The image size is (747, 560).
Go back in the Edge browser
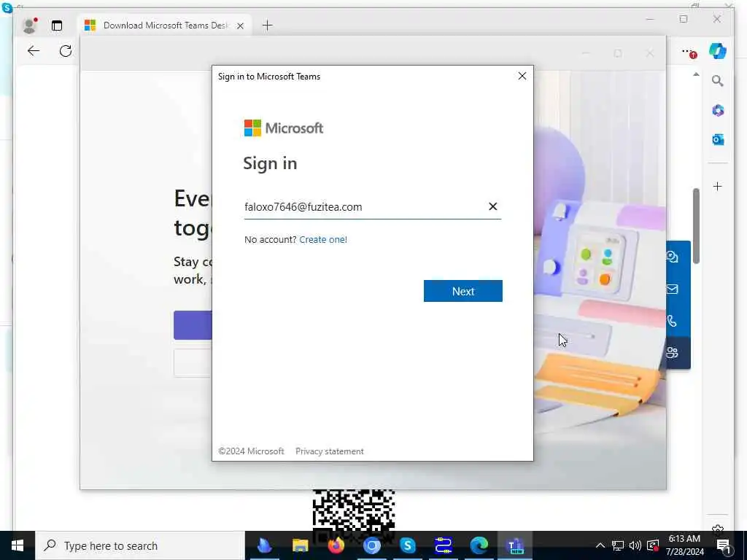pyautogui.click(x=34, y=51)
